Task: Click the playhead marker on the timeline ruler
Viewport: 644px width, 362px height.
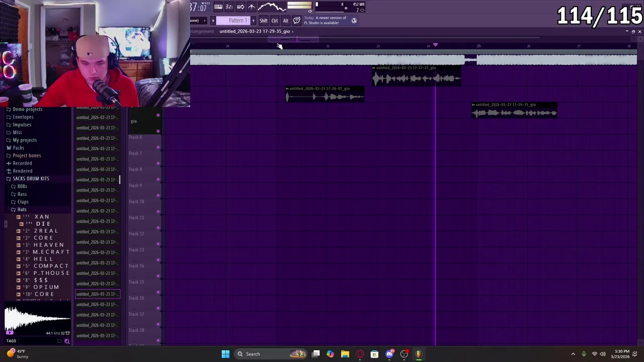Action: tap(436, 45)
